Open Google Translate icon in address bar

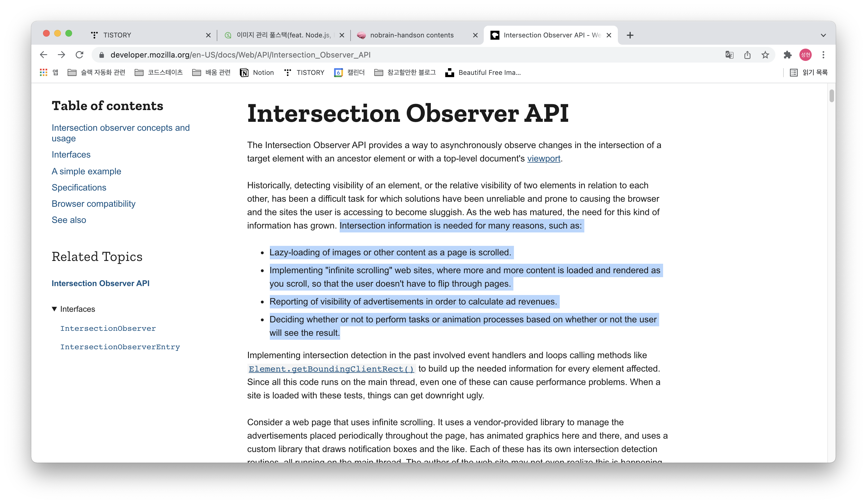pyautogui.click(x=729, y=55)
